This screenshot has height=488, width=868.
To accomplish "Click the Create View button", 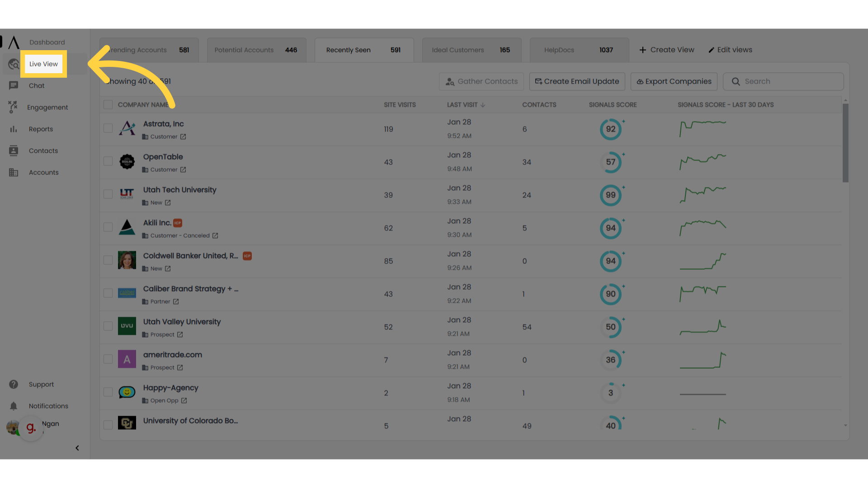I will coord(667,50).
